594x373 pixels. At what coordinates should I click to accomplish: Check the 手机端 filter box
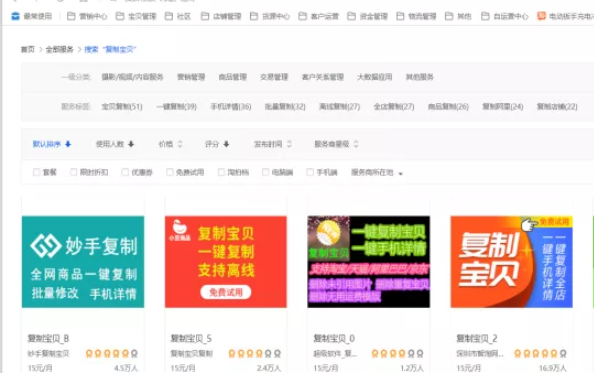310,172
